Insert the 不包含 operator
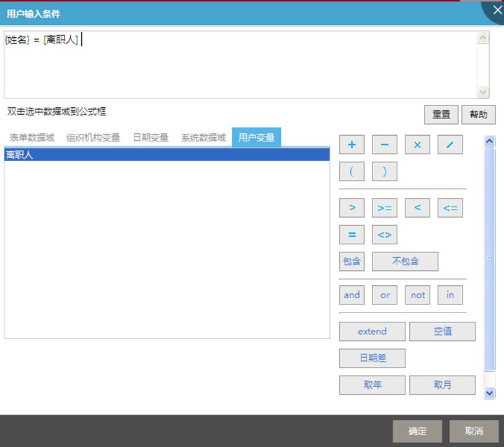The width and height of the screenshot is (504, 447). click(405, 262)
